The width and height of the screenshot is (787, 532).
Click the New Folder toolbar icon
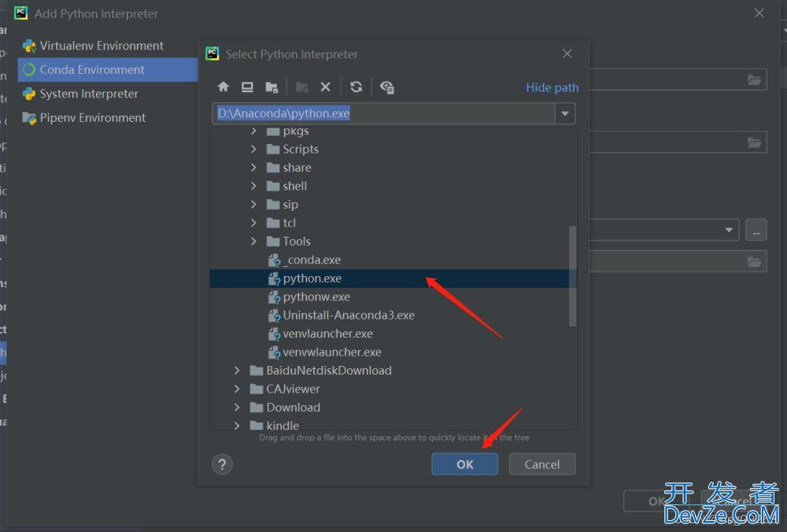301,87
